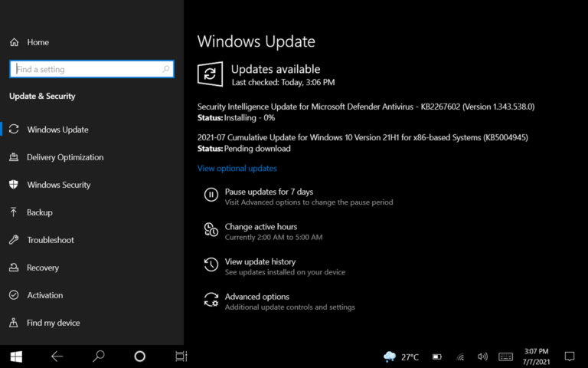The width and height of the screenshot is (588, 368).
Task: Click the magnifier icon in search box
Action: pos(165,69)
